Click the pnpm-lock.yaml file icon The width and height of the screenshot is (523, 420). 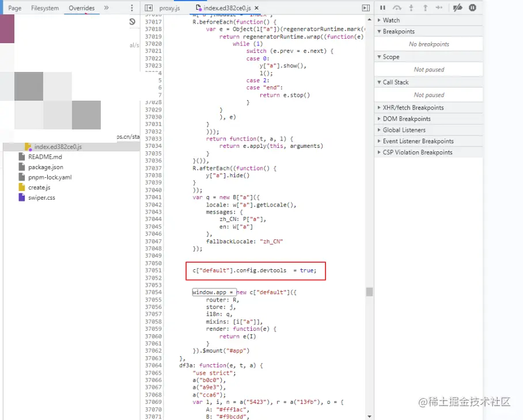(x=22, y=177)
